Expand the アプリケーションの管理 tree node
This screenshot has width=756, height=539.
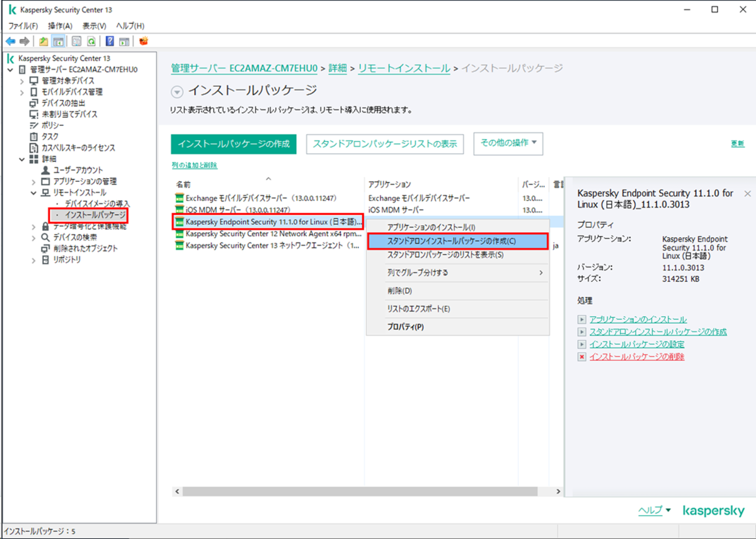(33, 181)
